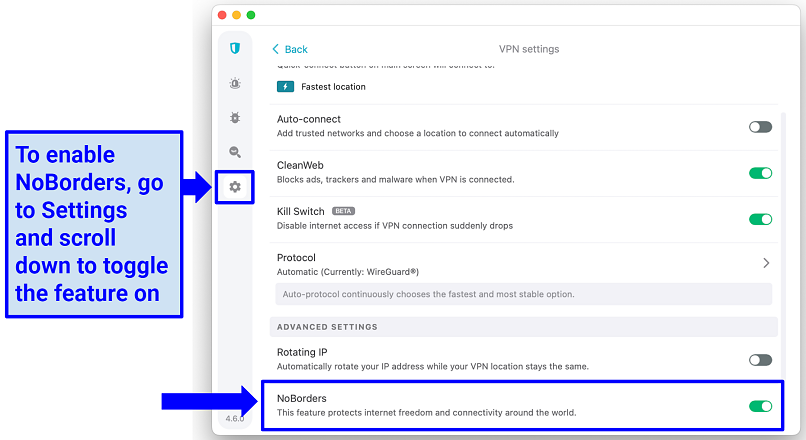Click the version number 4.6.0
Image resolution: width=806 pixels, height=440 pixels.
point(235,418)
